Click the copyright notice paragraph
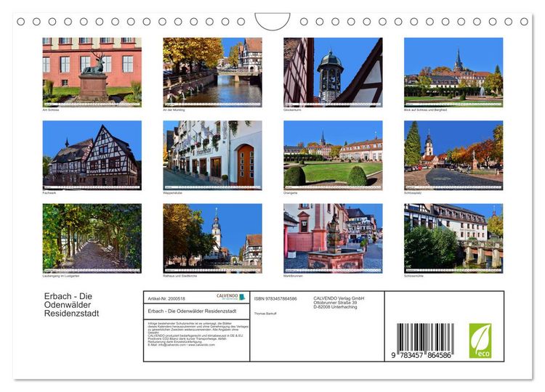The width and height of the screenshot is (545, 392). (x=198, y=334)
